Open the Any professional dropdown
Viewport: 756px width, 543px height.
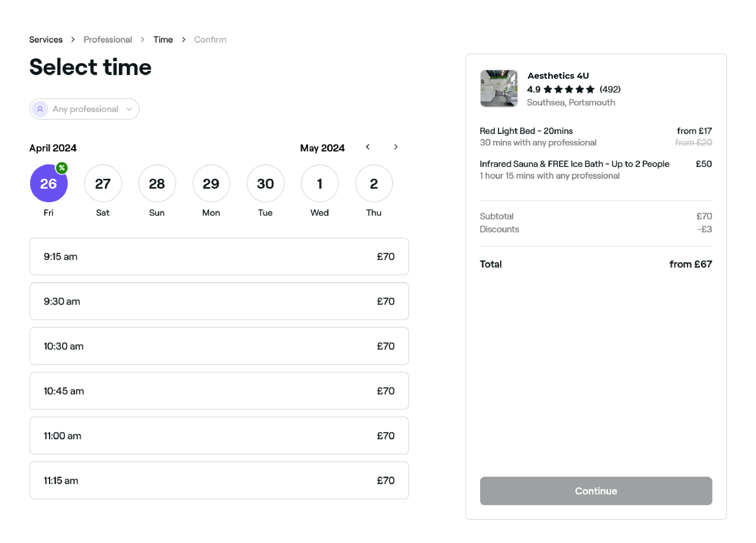(x=85, y=109)
